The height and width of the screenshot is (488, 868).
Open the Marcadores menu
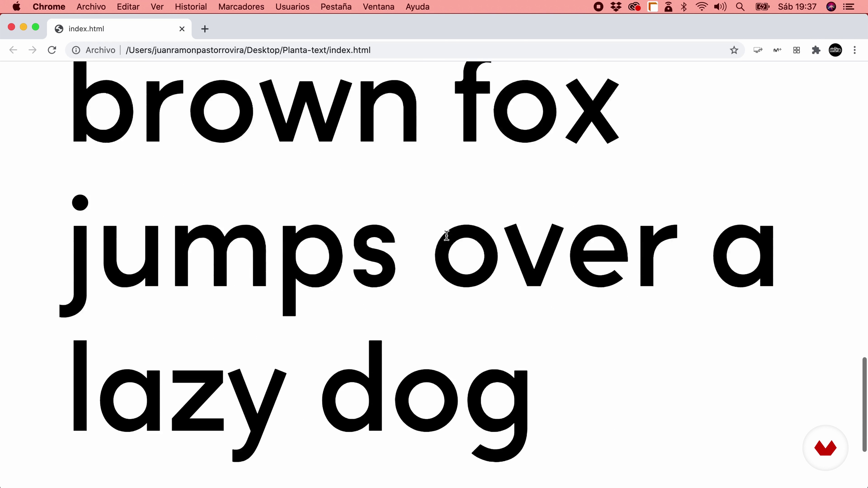click(241, 7)
